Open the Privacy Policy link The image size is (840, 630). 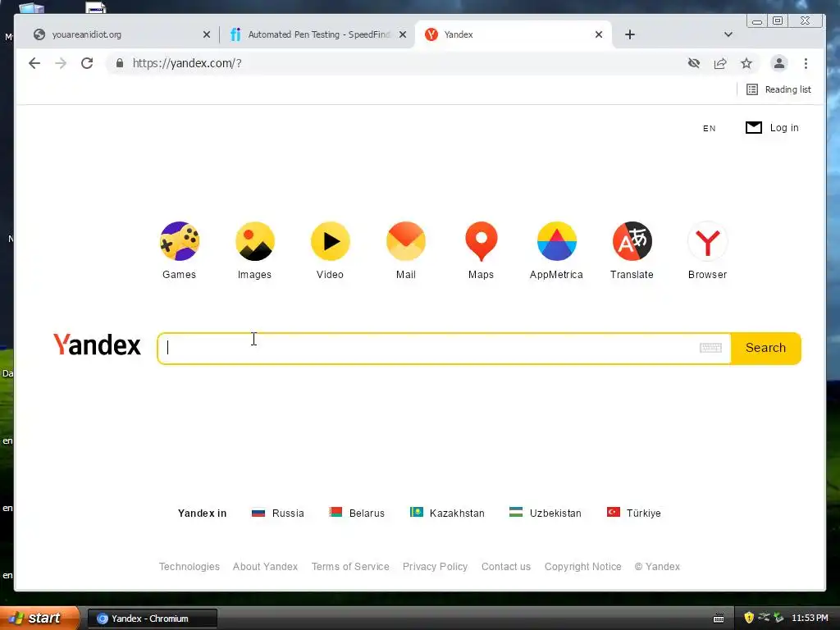pyautogui.click(x=435, y=567)
